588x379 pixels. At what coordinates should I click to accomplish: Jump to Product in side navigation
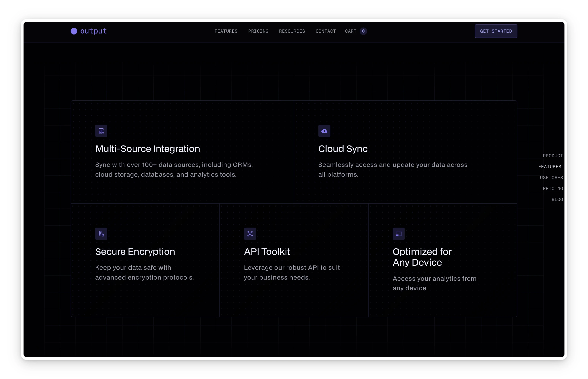pyautogui.click(x=553, y=156)
